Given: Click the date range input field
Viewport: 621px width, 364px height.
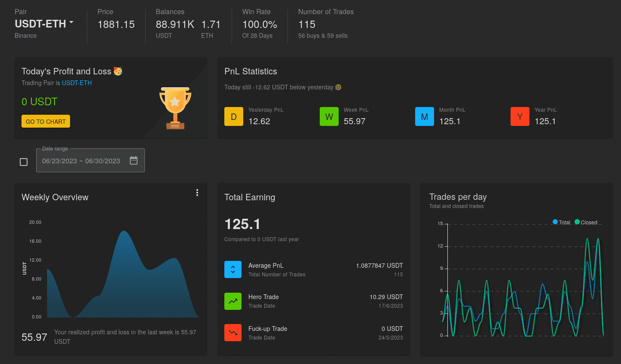Looking at the screenshot, I should tap(90, 160).
